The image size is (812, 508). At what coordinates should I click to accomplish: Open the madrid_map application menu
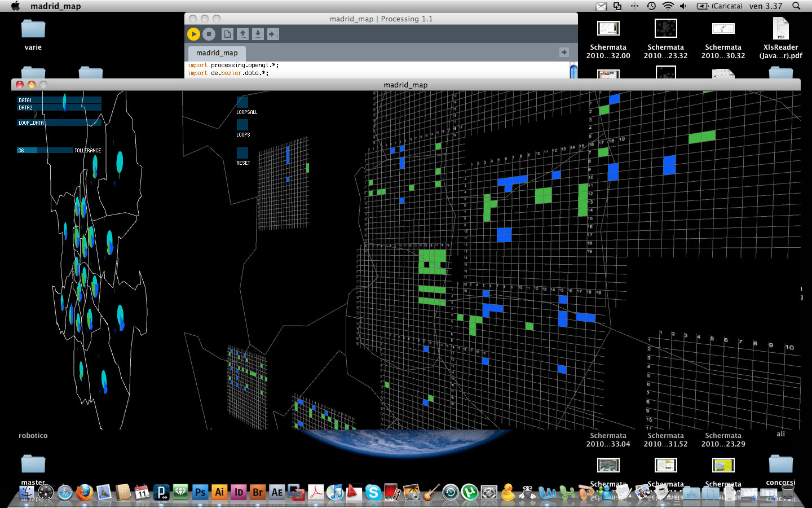[x=55, y=6]
